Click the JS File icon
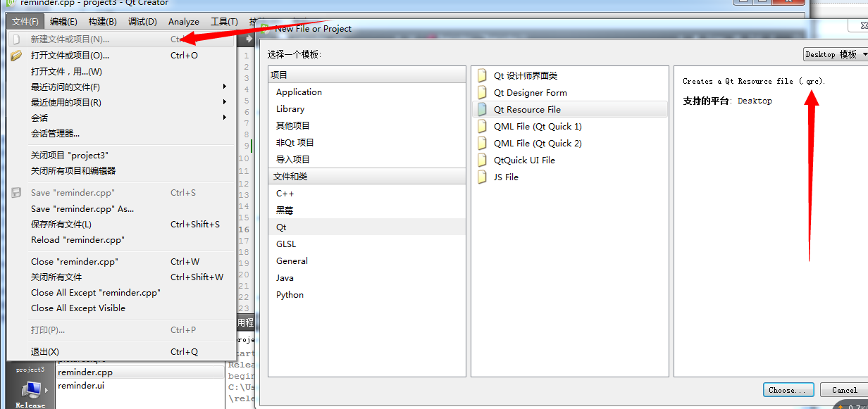Image resolution: width=868 pixels, height=409 pixels. click(x=482, y=177)
